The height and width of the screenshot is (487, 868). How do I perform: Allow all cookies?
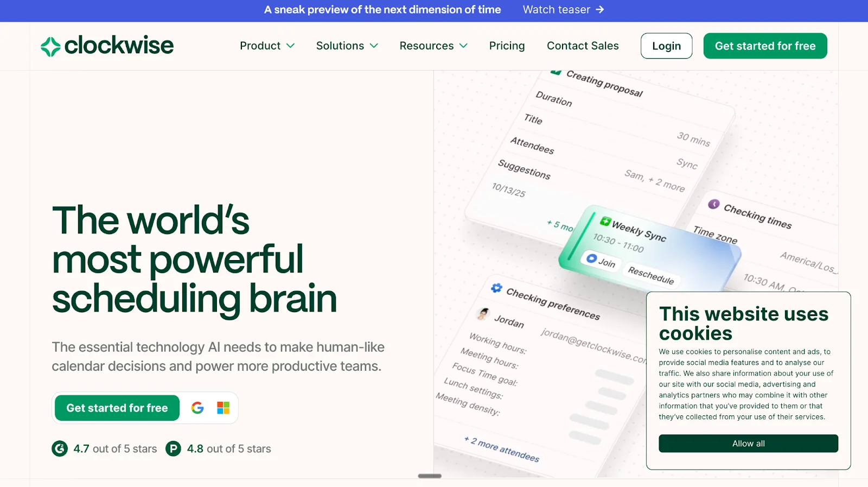748,444
